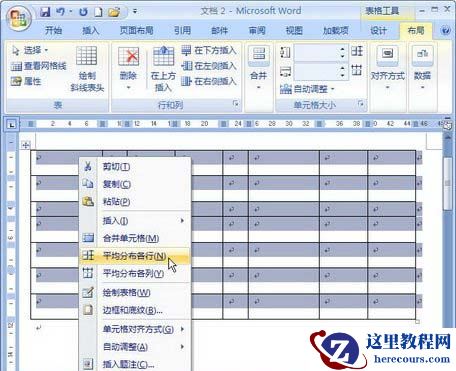Viewport: 456px width, 371px height.
Task: Click 在上方插入 insert above button
Action: tap(163, 69)
